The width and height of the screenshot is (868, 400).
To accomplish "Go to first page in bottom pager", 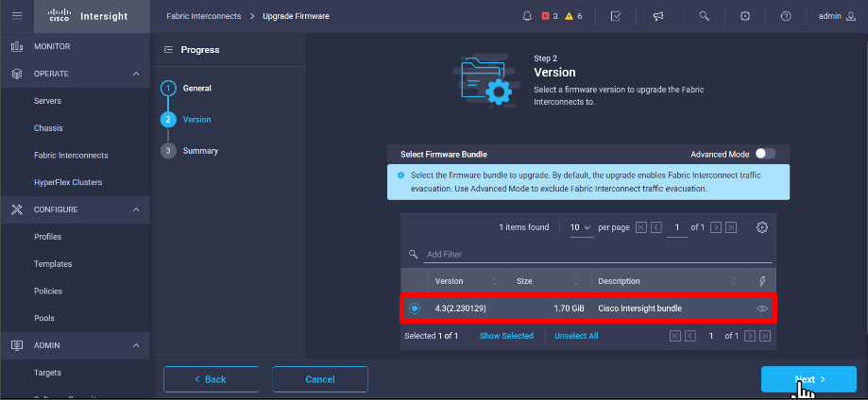I will (674, 336).
